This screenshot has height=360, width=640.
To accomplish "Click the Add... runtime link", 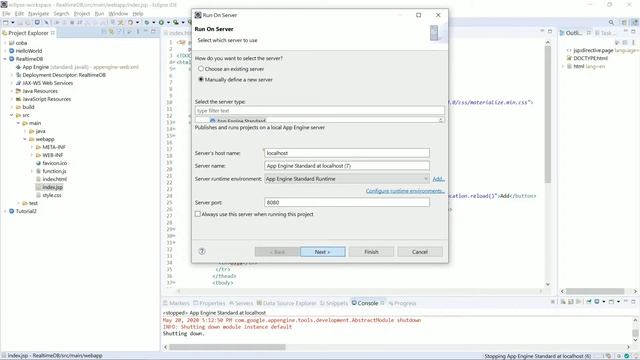I will [x=438, y=179].
